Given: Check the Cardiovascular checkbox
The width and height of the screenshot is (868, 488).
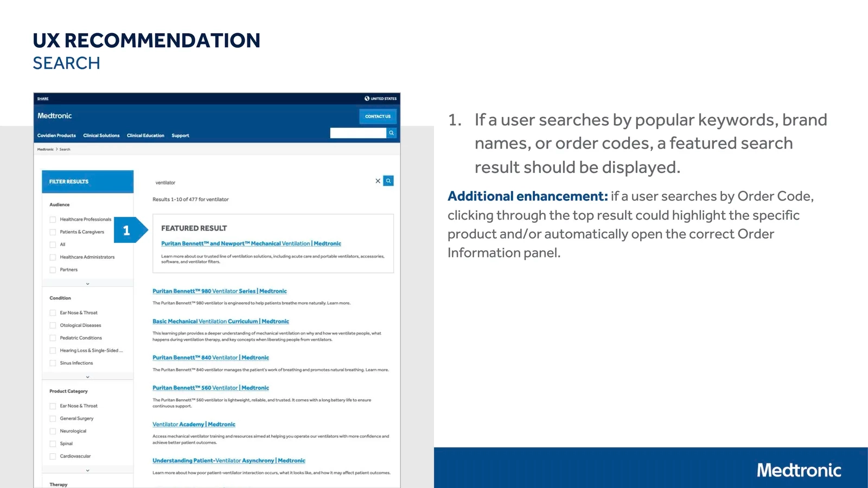Looking at the screenshot, I should point(53,457).
